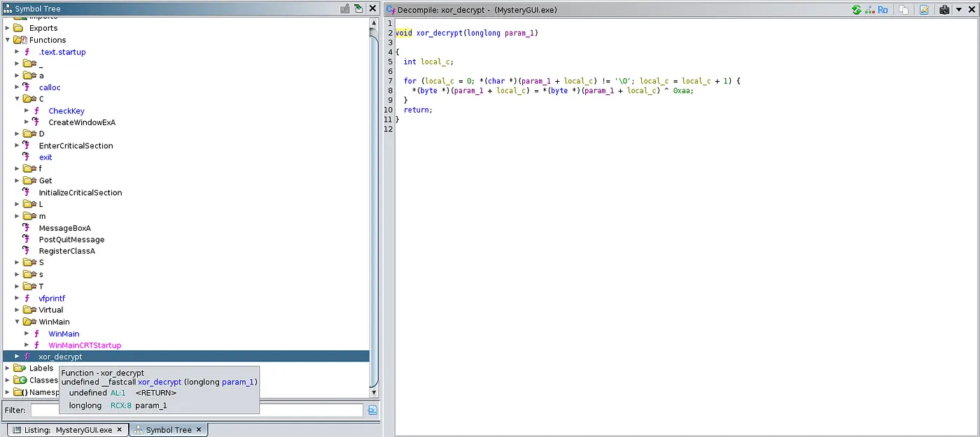
Task: Expand the Exports folder in the Symbol Tree
Action: (8, 28)
